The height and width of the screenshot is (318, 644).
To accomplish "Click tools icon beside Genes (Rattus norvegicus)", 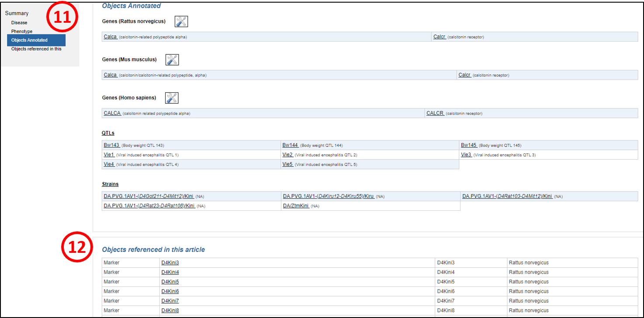I will (x=181, y=21).
